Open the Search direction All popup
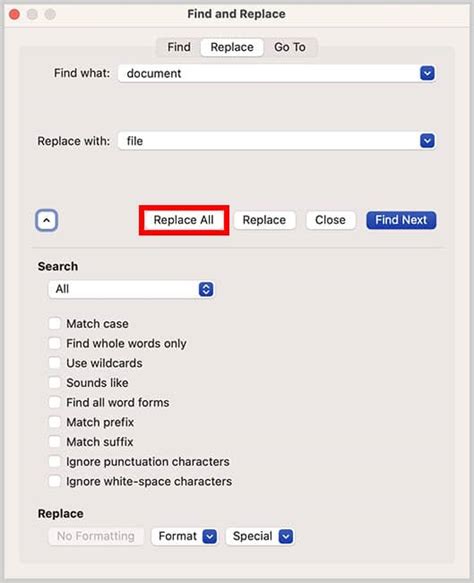This screenshot has width=474, height=583. pos(131,289)
